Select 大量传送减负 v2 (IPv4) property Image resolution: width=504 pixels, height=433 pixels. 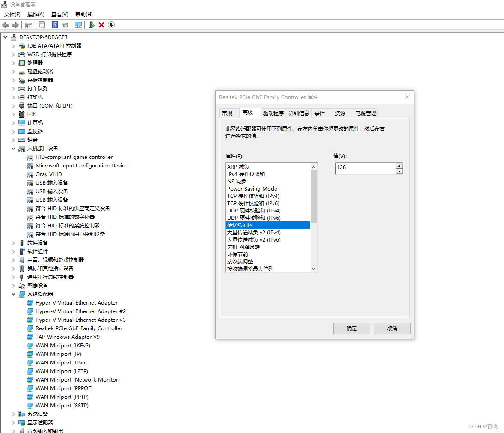(268, 233)
